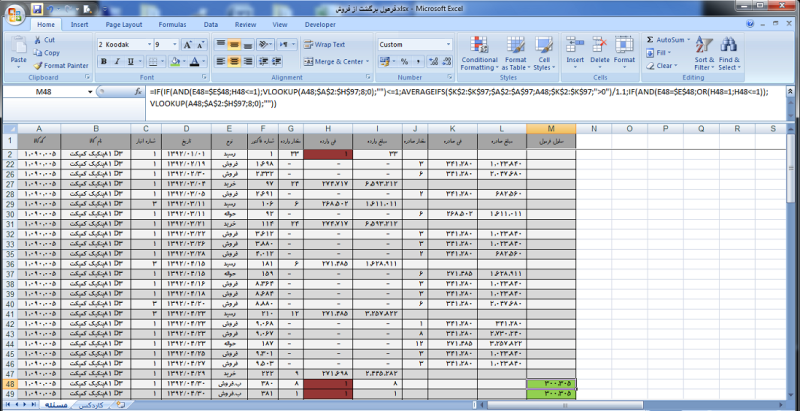Toggle Underline formatting
Screen dimensions: 800x411
click(130, 62)
